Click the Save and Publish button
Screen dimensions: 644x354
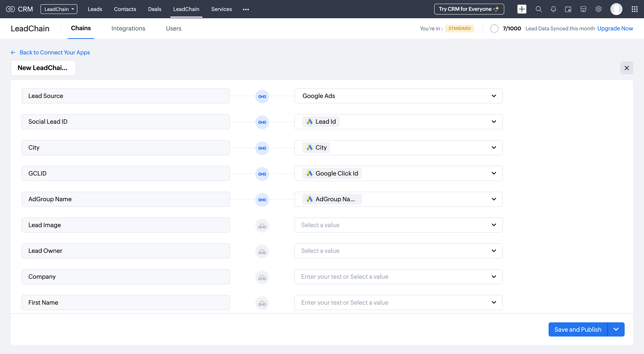pyautogui.click(x=578, y=329)
